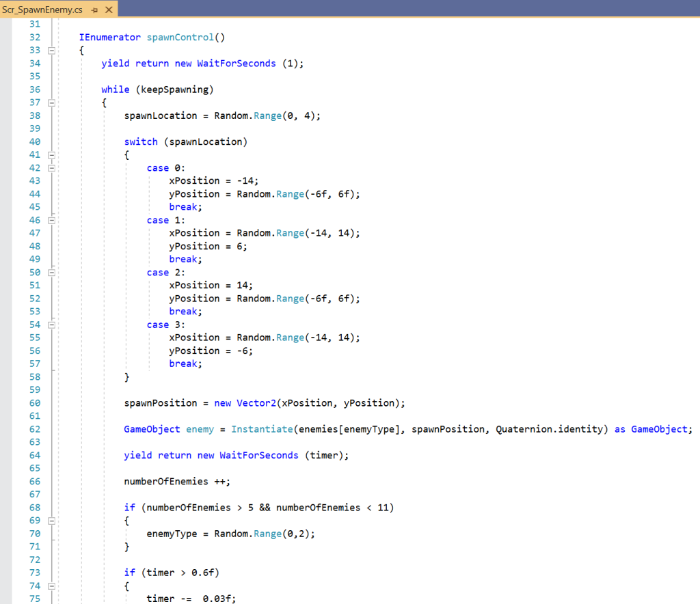Collapse the numberOfEnemies if block
Screen dimensions: 700x604
click(x=51, y=521)
